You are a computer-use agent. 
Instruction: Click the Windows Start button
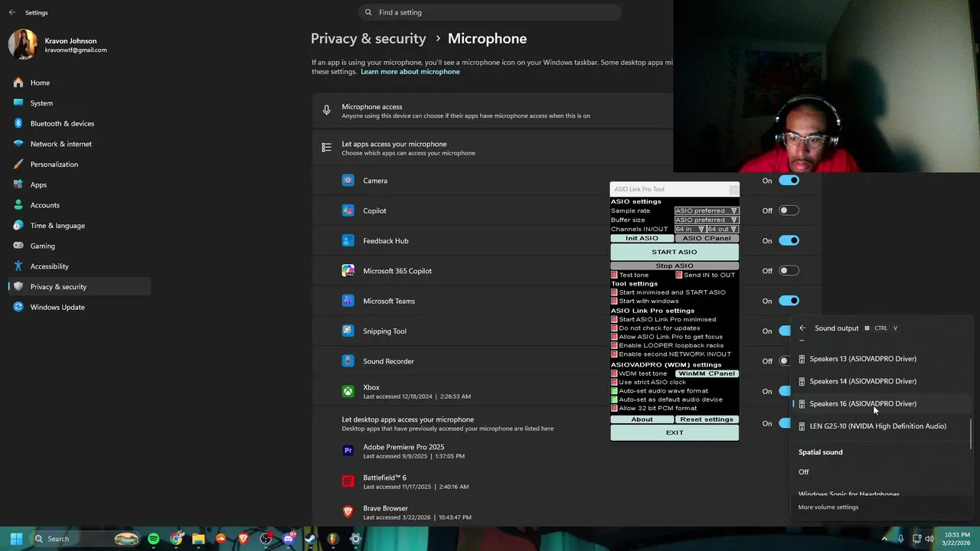pos(16,539)
